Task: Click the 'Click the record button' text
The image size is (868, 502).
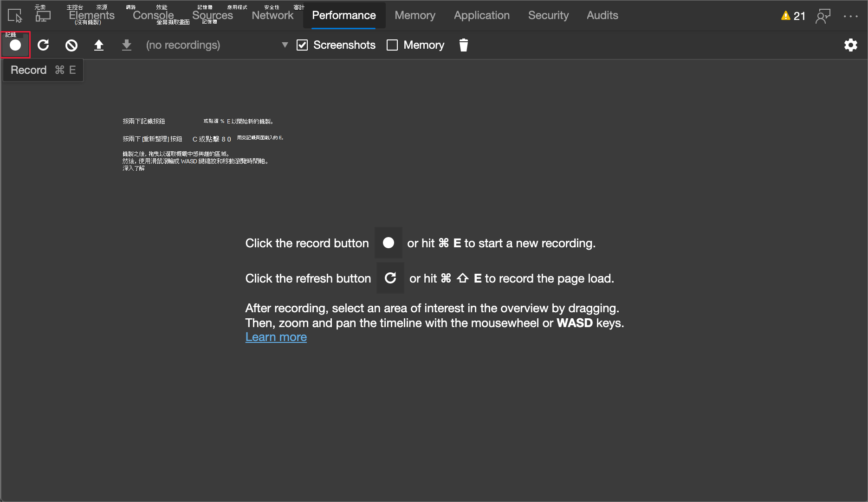Action: (307, 243)
